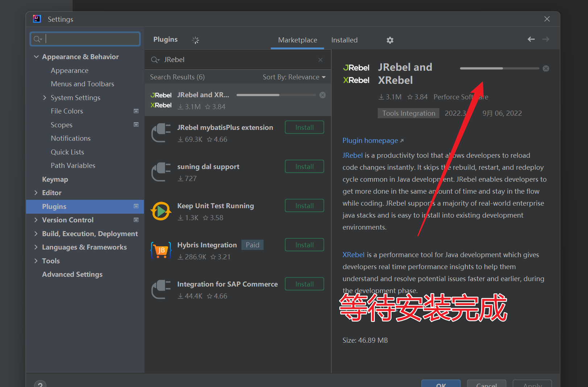This screenshot has height=387, width=588.
Task: Select the JRebel and XRebel result row
Action: point(238,100)
